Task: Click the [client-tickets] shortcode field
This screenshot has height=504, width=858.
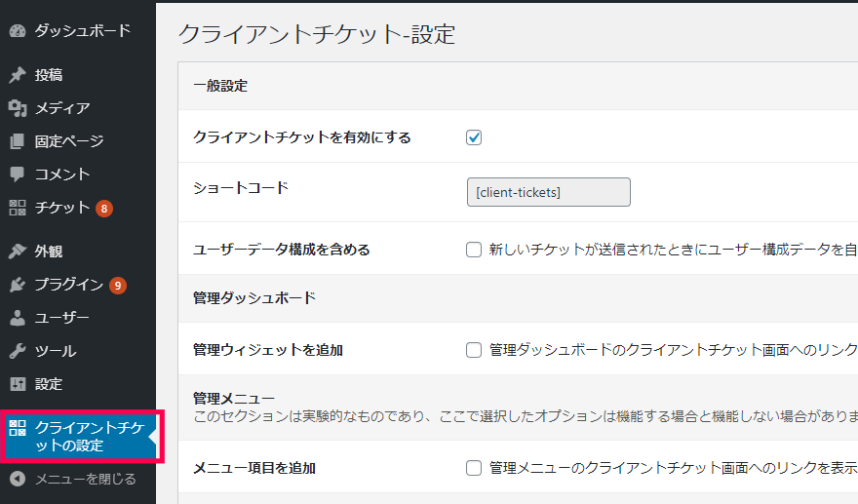Action: coord(548,192)
